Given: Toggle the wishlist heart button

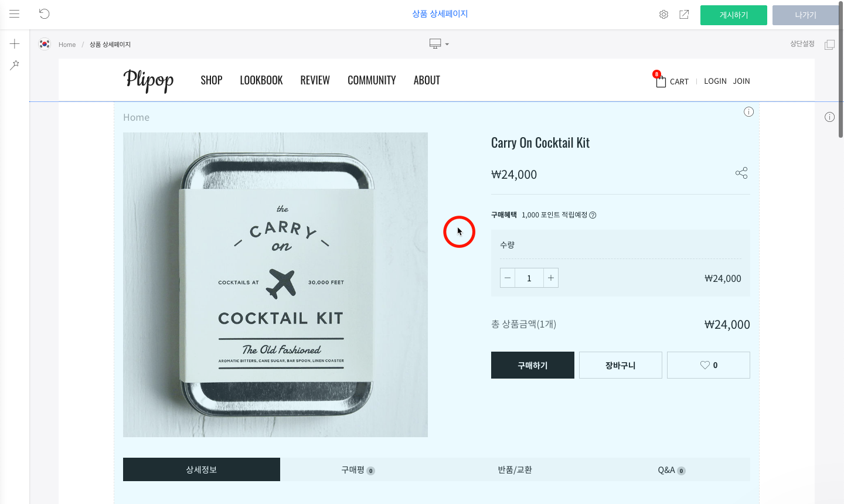Looking at the screenshot, I should 709,365.
